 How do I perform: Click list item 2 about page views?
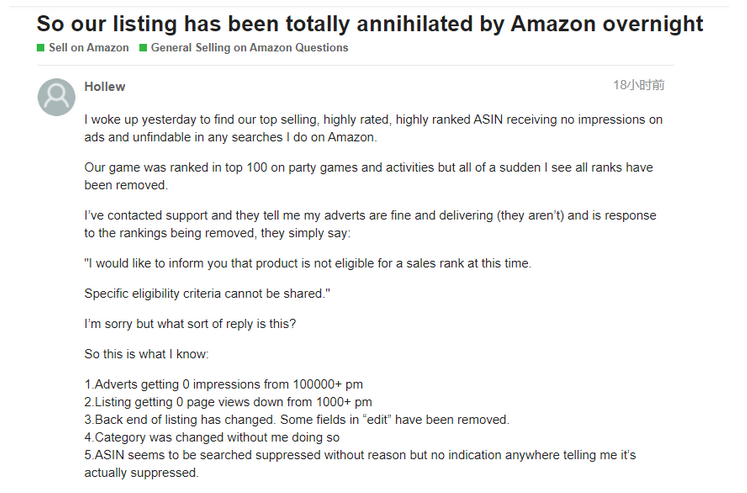pyautogui.click(x=228, y=402)
